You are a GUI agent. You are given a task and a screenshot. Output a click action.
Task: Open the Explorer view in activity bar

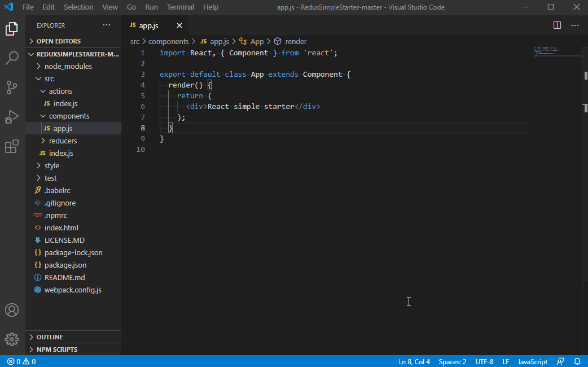(12, 29)
